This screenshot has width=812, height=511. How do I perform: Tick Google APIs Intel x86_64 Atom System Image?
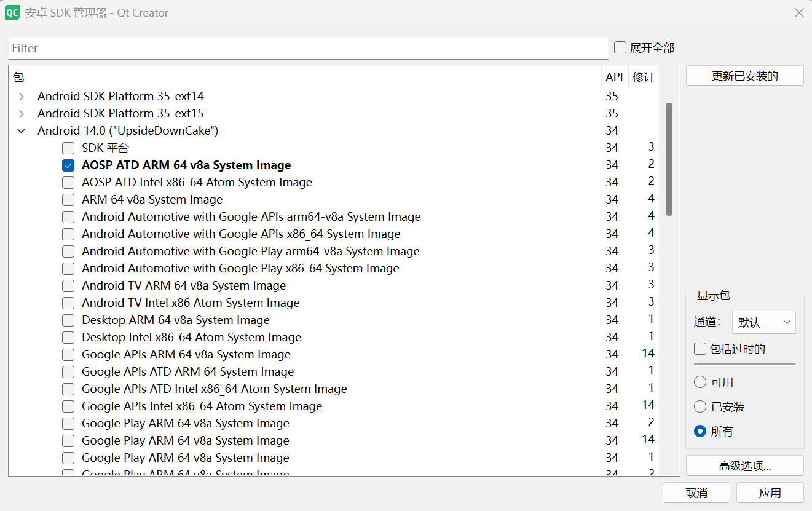click(68, 406)
